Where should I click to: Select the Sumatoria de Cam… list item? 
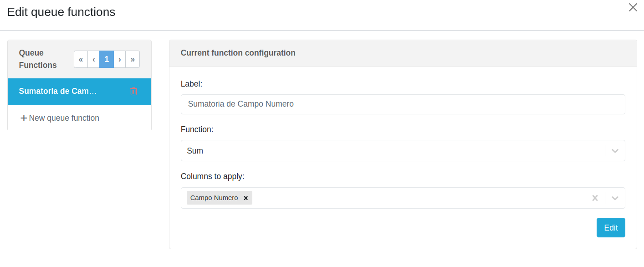pos(58,91)
